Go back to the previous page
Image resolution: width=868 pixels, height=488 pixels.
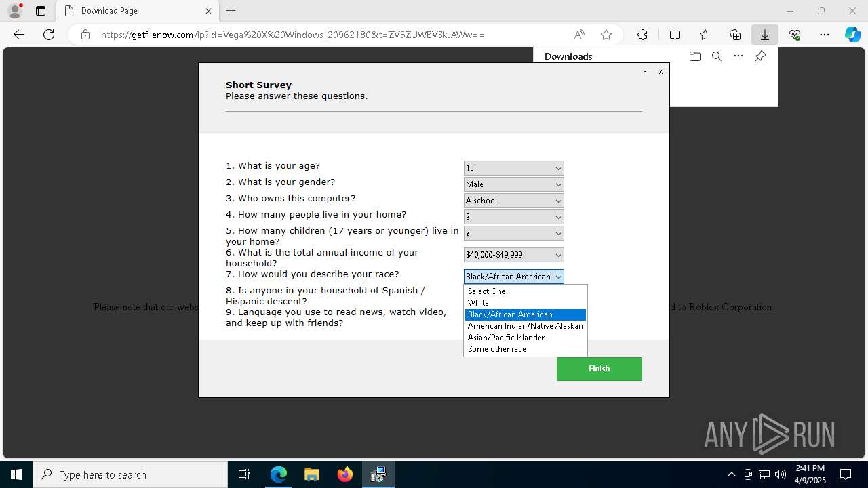[19, 35]
